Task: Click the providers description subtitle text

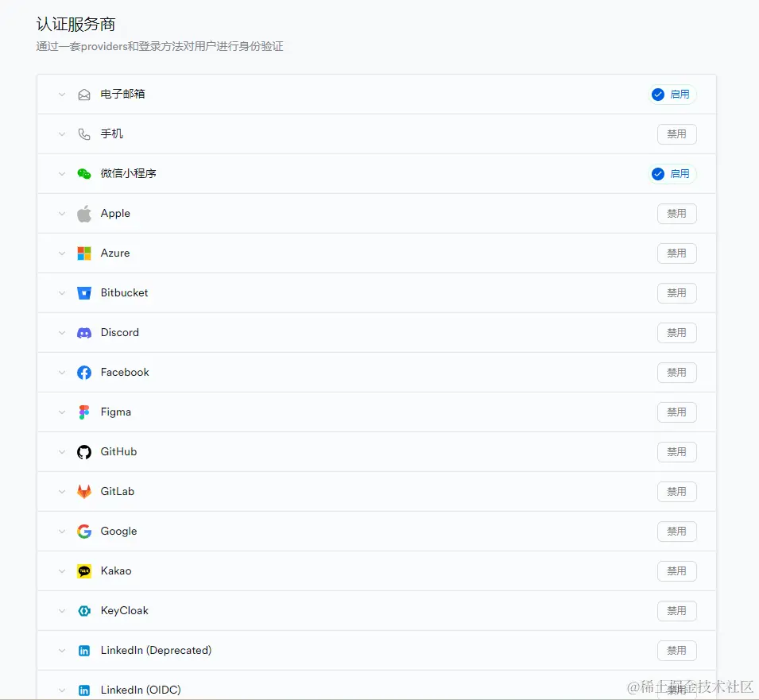Action: click(x=160, y=46)
